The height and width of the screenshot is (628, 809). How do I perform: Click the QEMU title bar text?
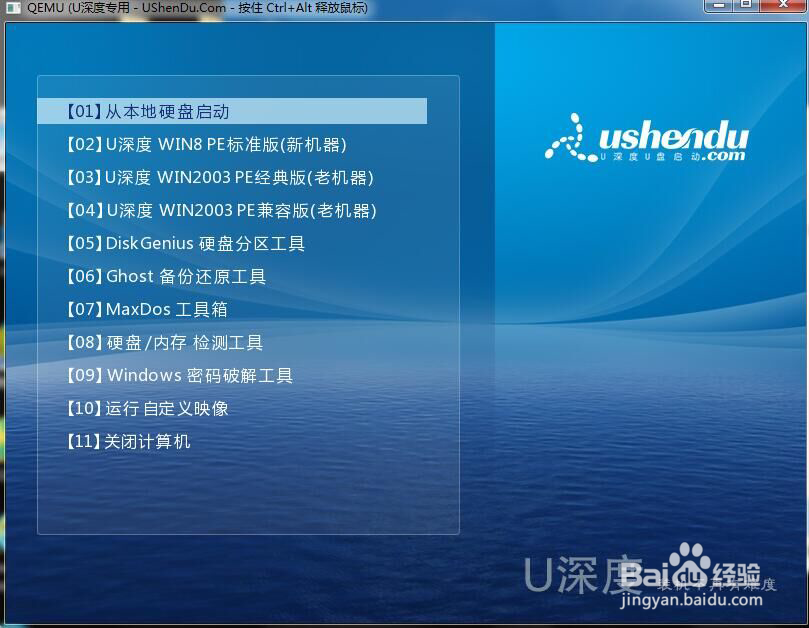(x=197, y=8)
